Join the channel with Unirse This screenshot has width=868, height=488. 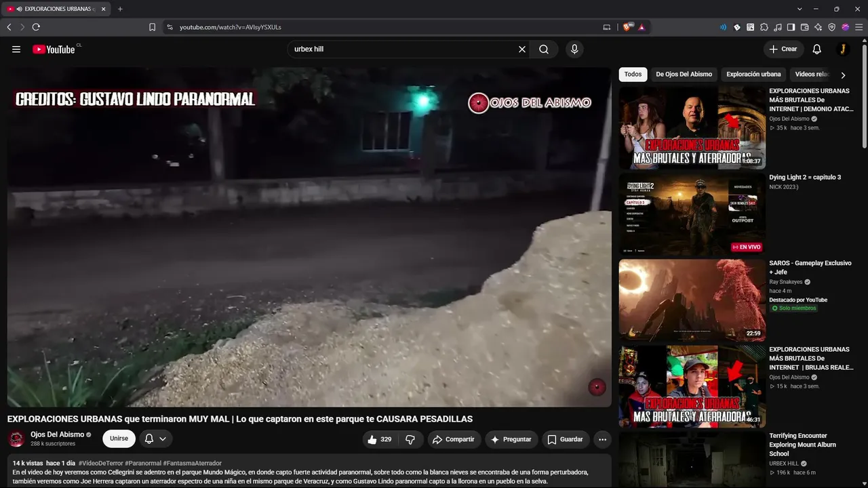point(119,439)
